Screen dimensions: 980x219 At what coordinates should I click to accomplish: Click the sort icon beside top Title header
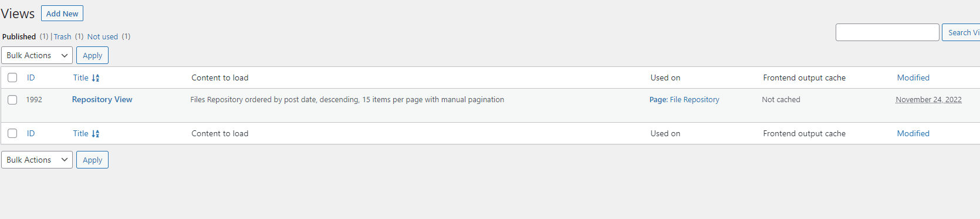pos(96,78)
